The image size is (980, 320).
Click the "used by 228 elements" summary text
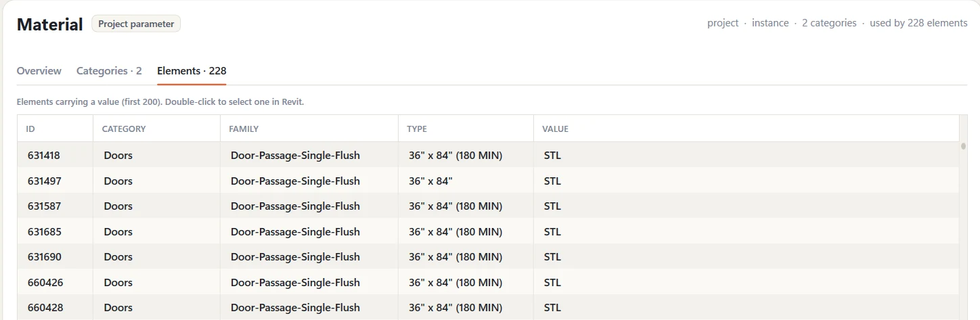coord(918,23)
